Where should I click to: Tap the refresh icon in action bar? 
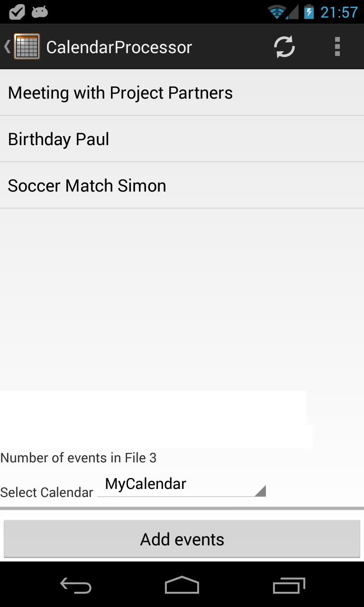(x=284, y=47)
